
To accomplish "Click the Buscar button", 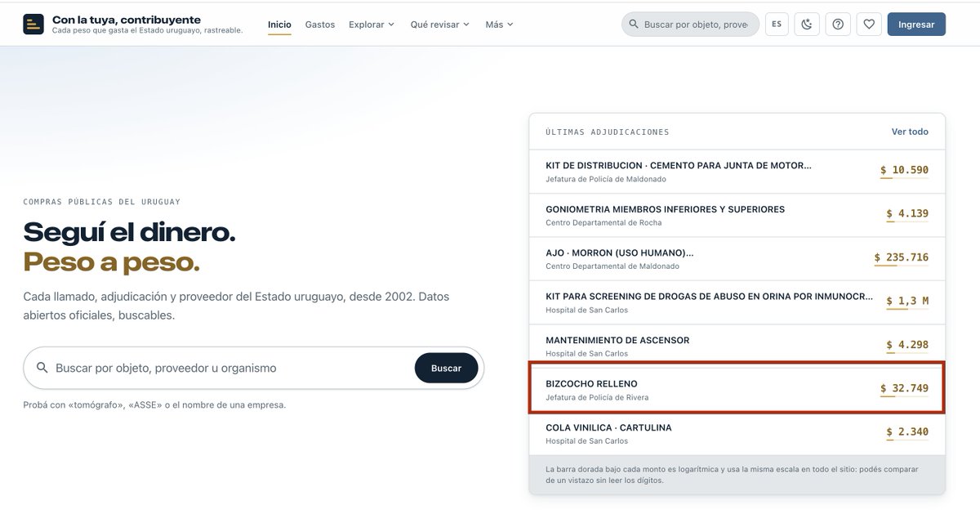I will pos(446,368).
